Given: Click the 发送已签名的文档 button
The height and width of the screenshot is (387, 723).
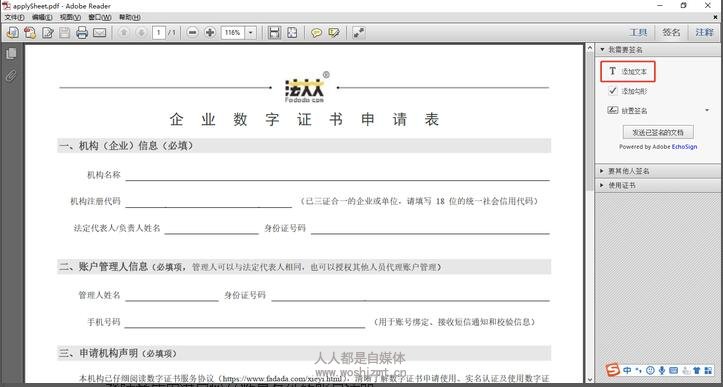Looking at the screenshot, I should [x=658, y=132].
